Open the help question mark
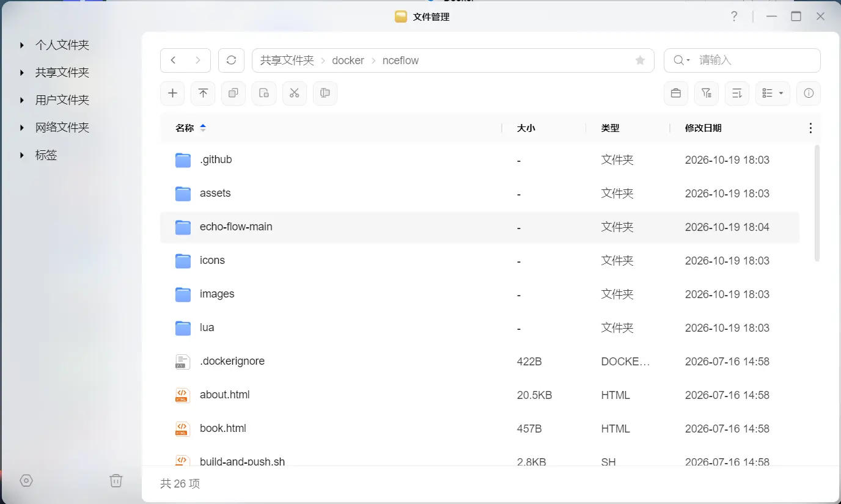 coord(735,16)
